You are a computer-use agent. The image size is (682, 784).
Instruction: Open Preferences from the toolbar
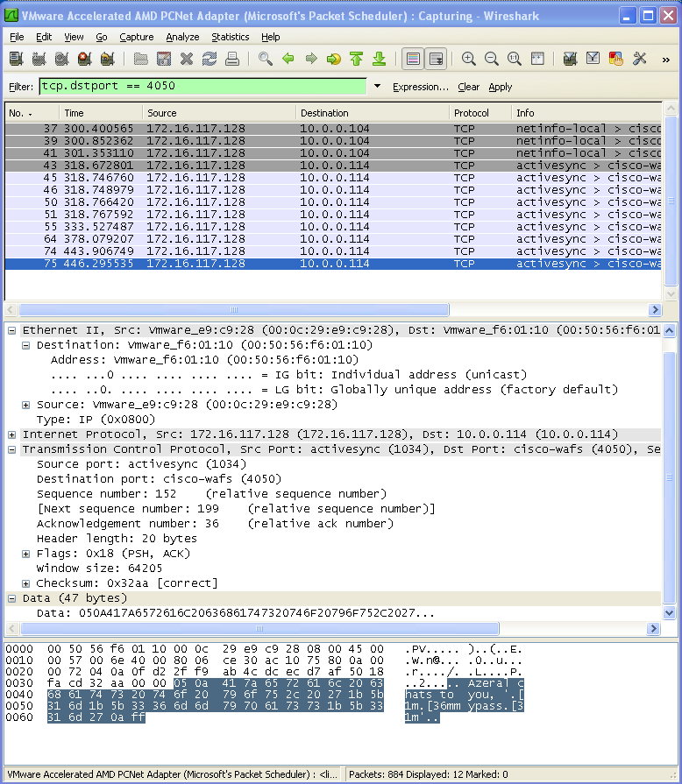(x=639, y=59)
